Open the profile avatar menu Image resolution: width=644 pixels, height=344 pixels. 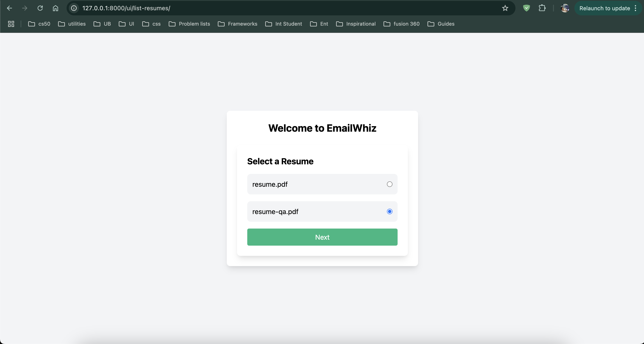tap(565, 8)
